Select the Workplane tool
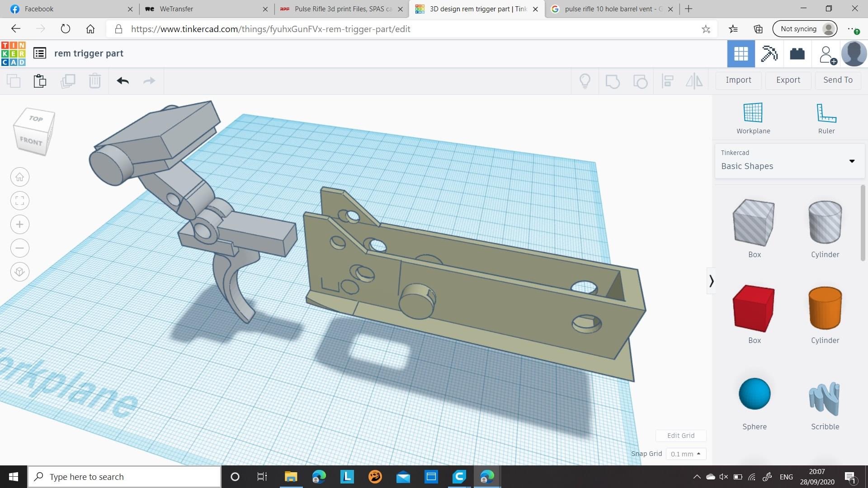The image size is (868, 488). pos(753,118)
